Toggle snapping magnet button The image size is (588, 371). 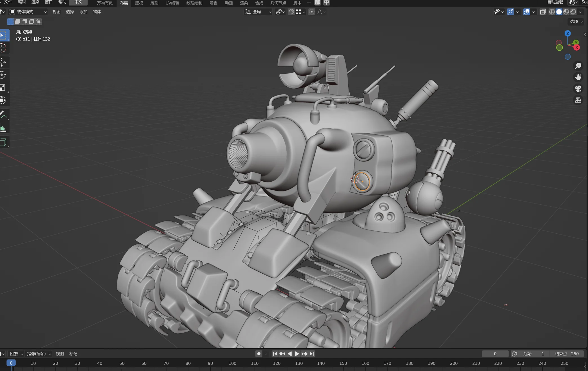pos(291,12)
